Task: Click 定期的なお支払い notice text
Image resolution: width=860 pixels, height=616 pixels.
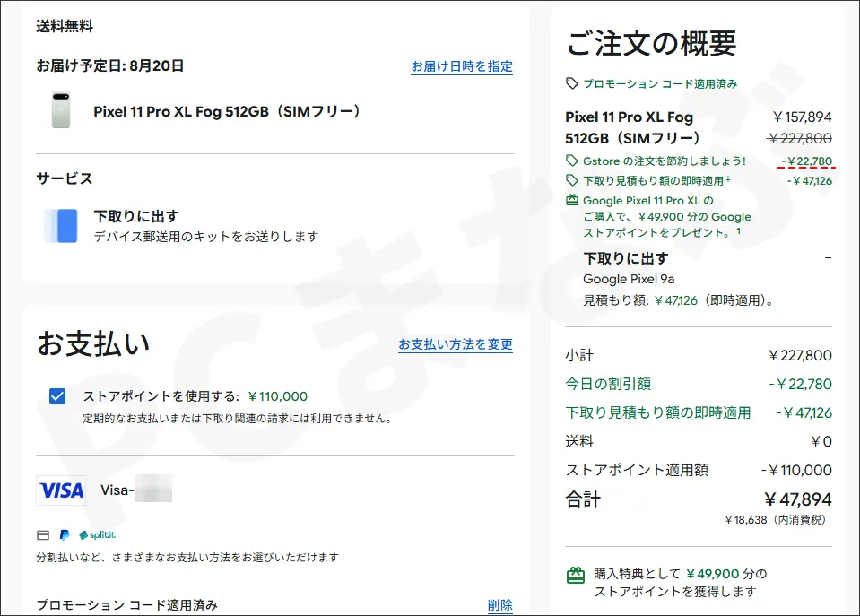Action: (238, 419)
